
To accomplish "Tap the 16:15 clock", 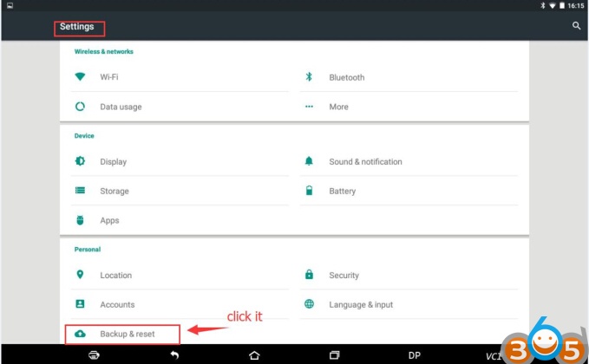I will [575, 5].
